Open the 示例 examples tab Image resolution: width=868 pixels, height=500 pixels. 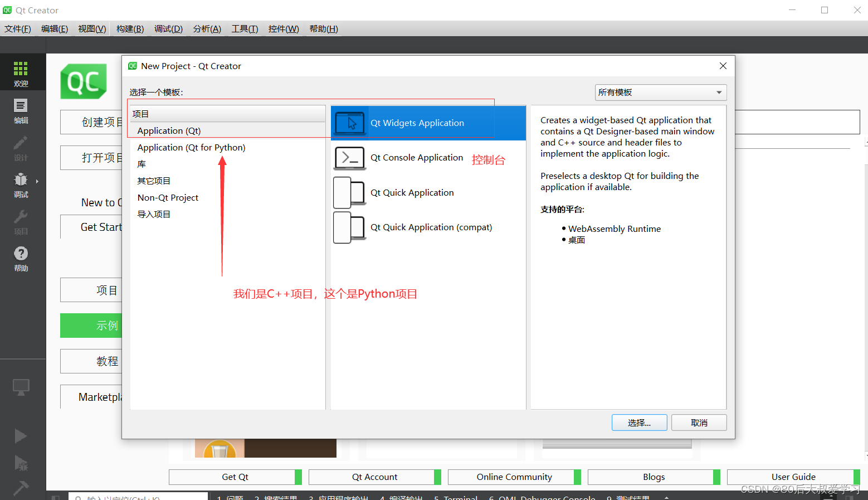click(91, 326)
